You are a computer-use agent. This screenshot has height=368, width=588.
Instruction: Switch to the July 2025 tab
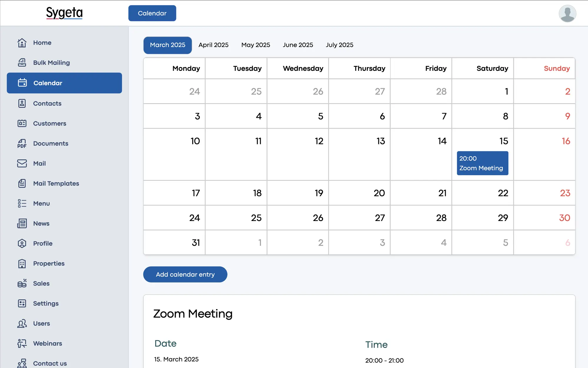[340, 45]
